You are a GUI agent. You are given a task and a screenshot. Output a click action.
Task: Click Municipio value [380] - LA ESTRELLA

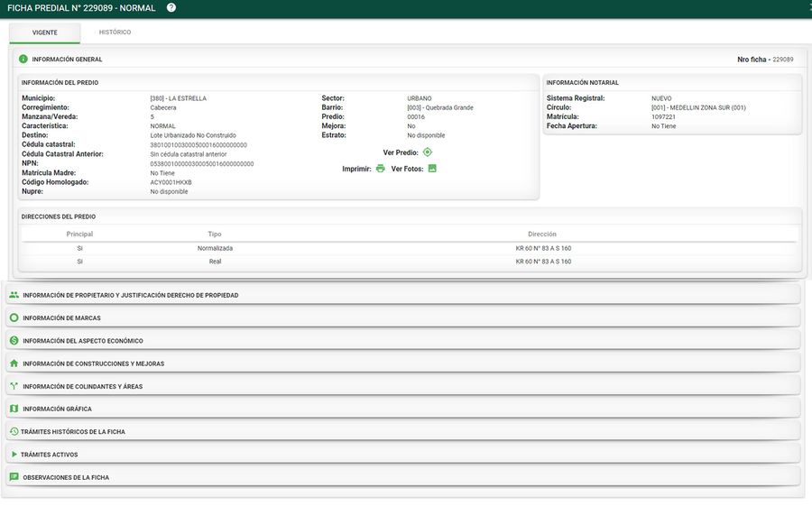click(x=178, y=98)
